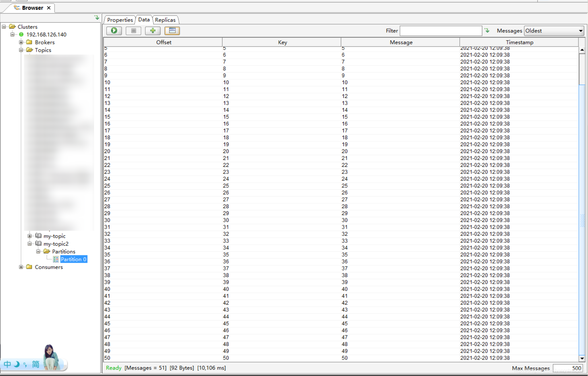Click the my-topic topic icon
588x376 pixels.
click(x=38, y=236)
